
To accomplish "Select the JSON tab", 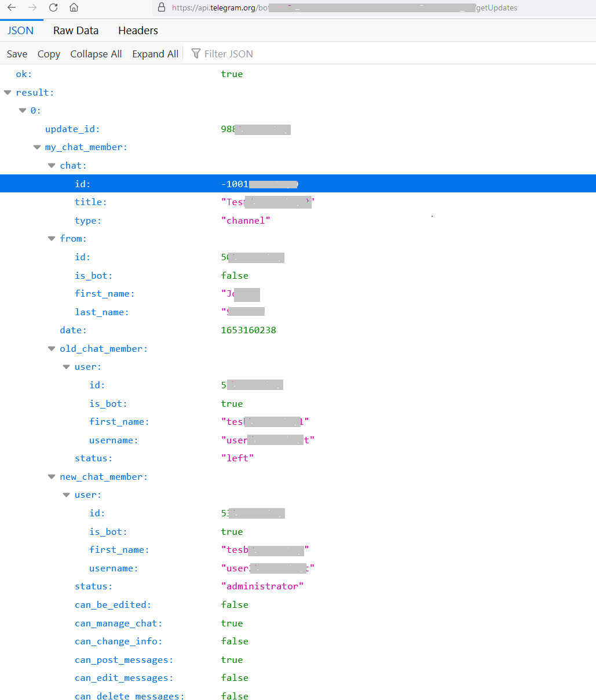I will [x=20, y=31].
